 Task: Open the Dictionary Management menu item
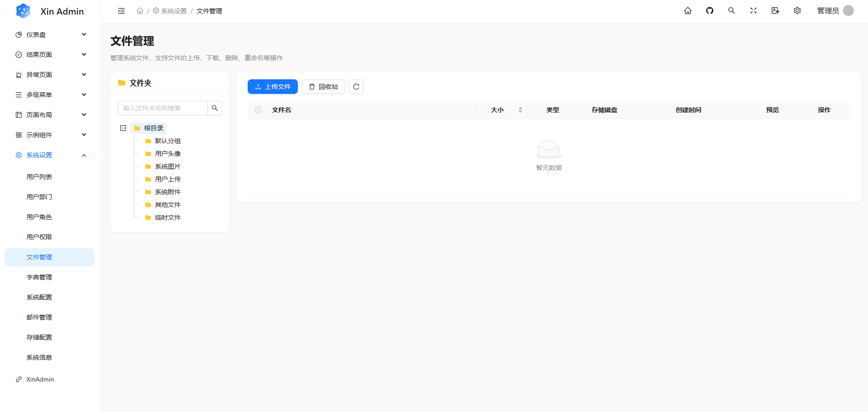tap(39, 277)
